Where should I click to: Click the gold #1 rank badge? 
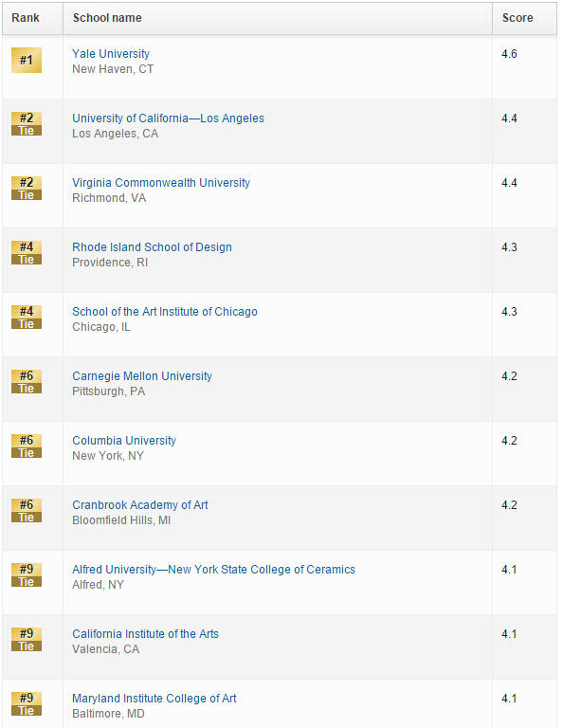(x=27, y=60)
